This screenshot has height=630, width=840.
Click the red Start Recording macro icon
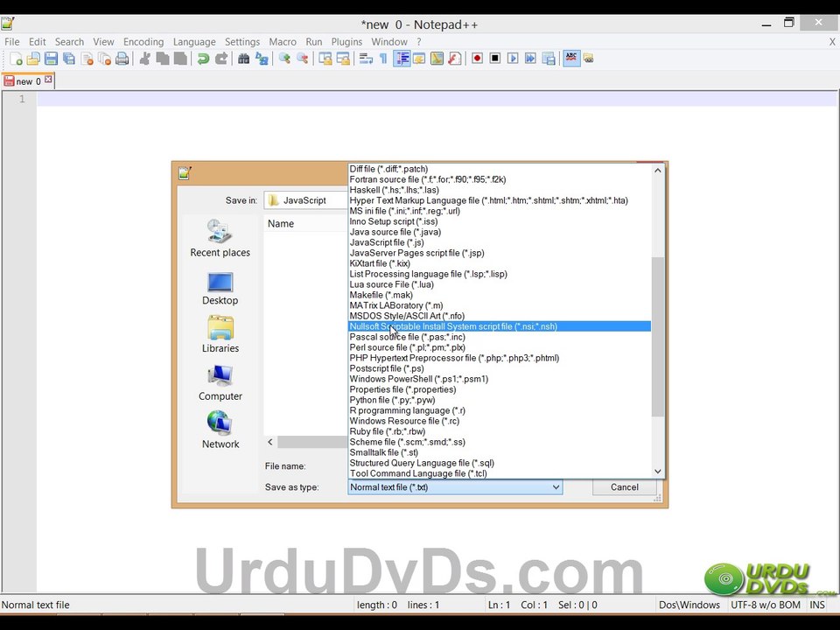click(478, 58)
